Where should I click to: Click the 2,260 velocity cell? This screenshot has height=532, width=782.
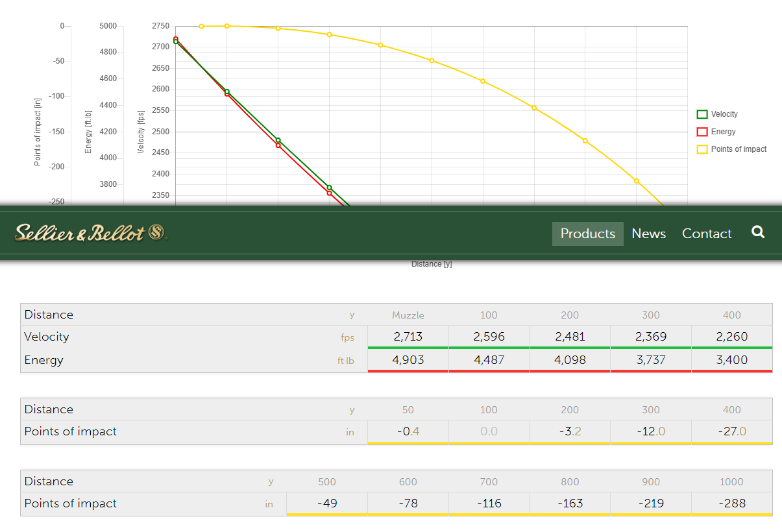pyautogui.click(x=732, y=337)
